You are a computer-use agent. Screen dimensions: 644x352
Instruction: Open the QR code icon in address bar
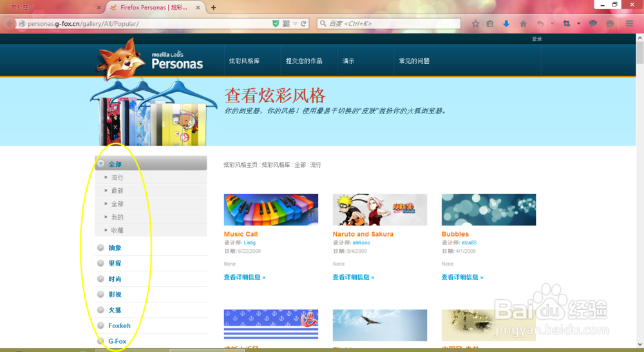(286, 23)
